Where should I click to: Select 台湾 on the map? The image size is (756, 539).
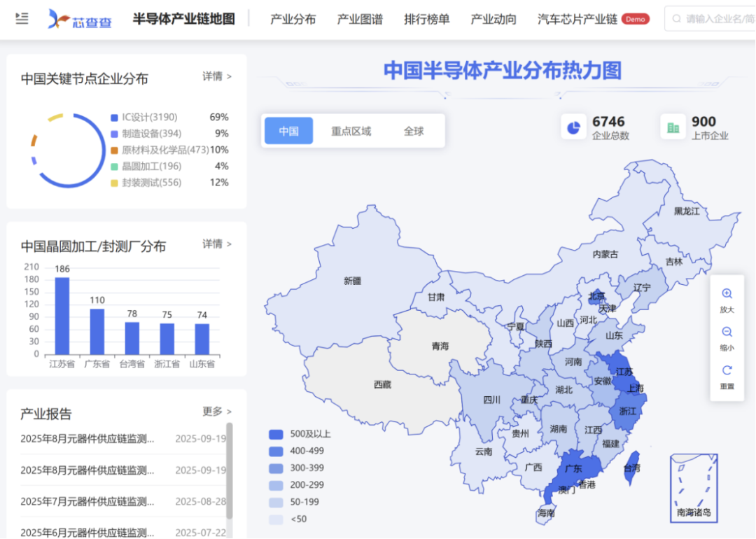[632, 468]
